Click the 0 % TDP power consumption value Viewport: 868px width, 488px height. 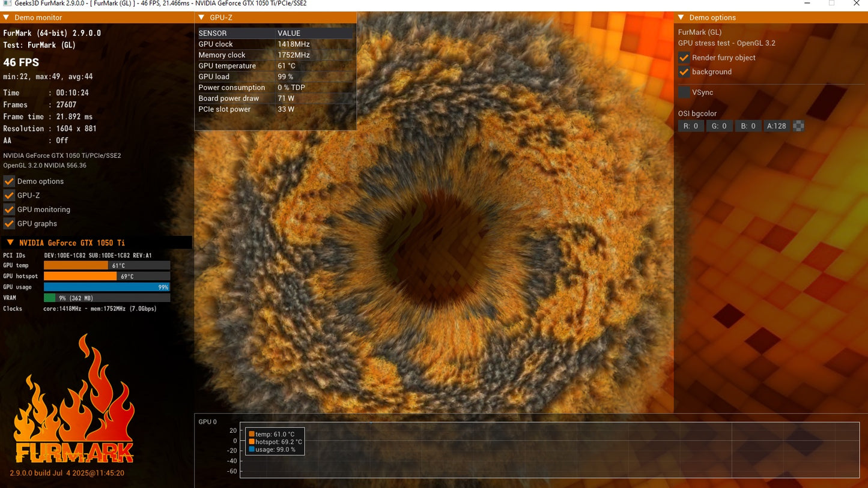[291, 87]
